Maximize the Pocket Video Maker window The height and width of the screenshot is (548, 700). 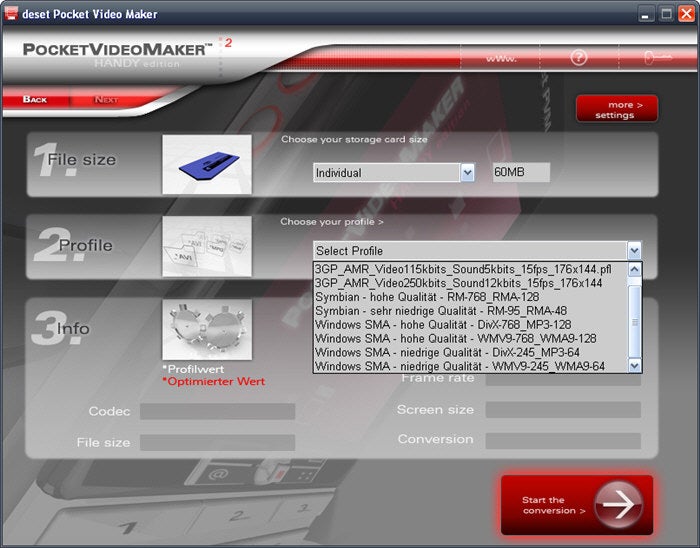pos(666,14)
